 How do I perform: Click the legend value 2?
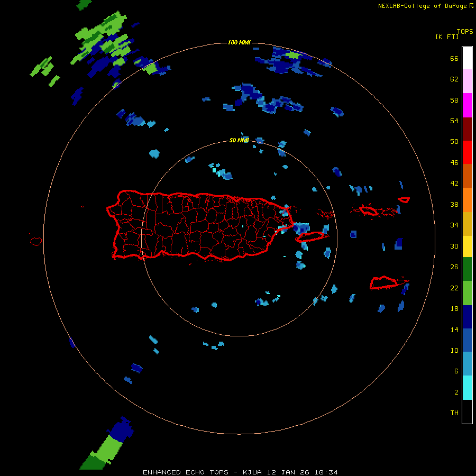click(456, 392)
